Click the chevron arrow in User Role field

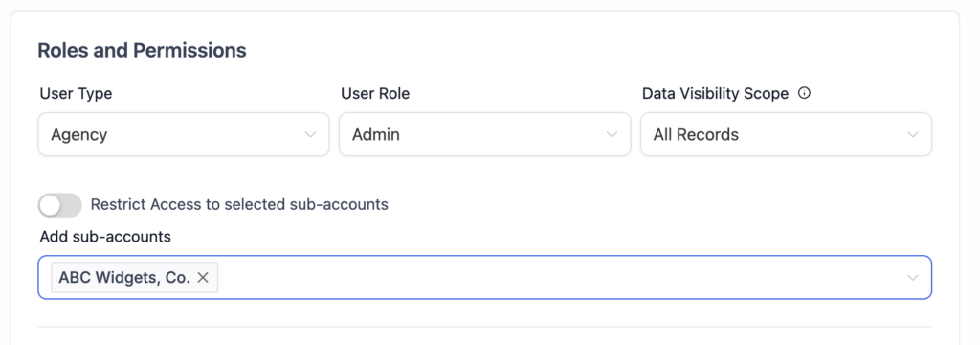[x=612, y=134]
